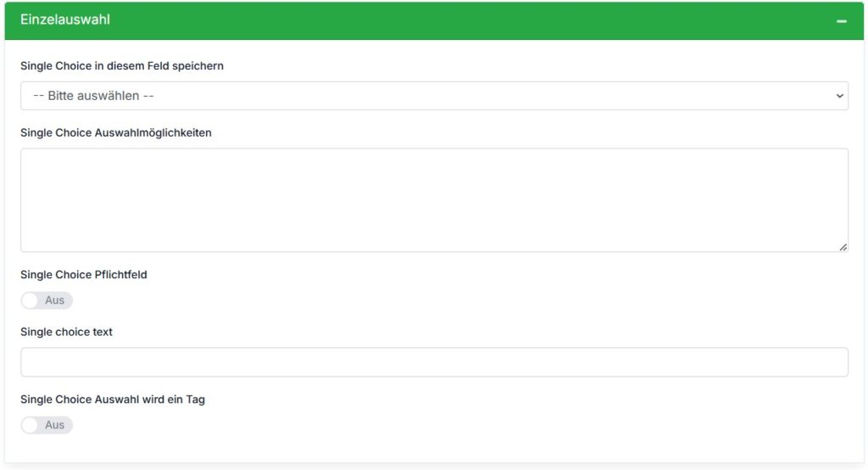Enable 'Single Choice Auswahl wird ein Tag' switch
The width and height of the screenshot is (868, 470).
click(x=47, y=425)
